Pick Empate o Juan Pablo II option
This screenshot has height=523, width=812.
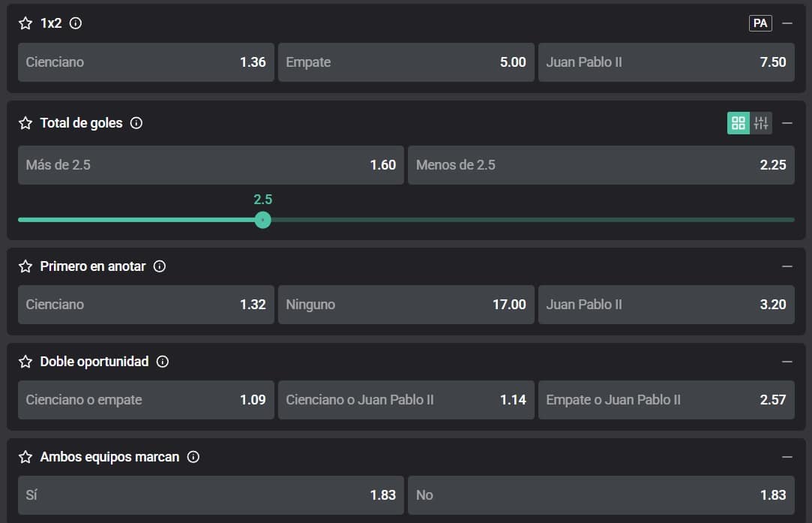(666, 400)
